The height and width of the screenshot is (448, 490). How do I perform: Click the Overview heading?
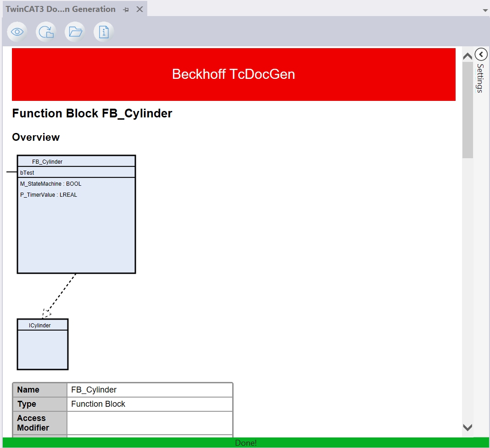36,137
